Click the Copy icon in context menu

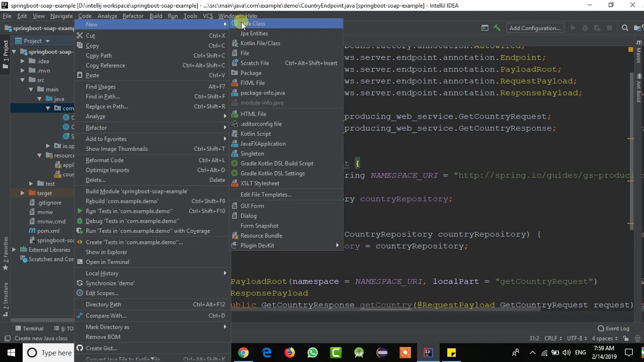point(79,46)
